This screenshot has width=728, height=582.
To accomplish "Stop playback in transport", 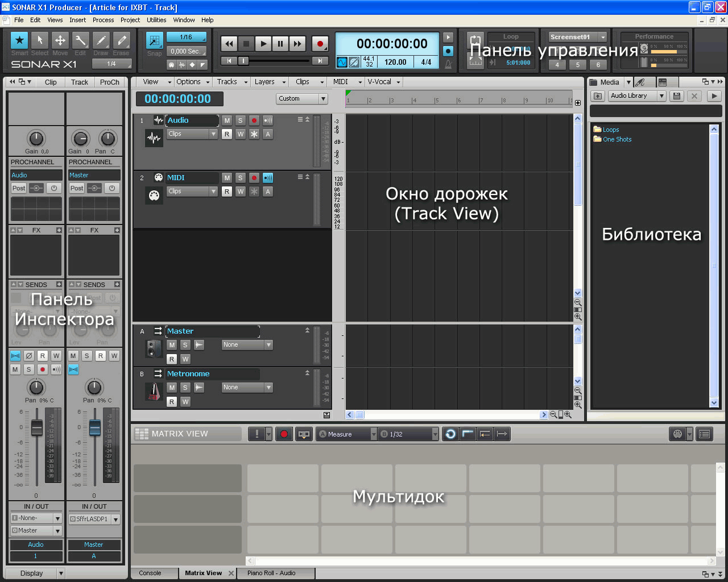I will (x=246, y=44).
